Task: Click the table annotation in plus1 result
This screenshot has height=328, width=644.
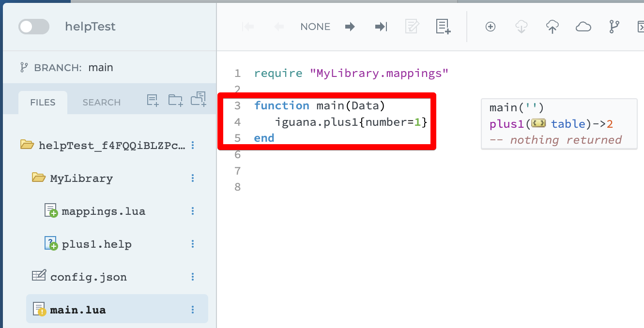Action: click(x=567, y=124)
